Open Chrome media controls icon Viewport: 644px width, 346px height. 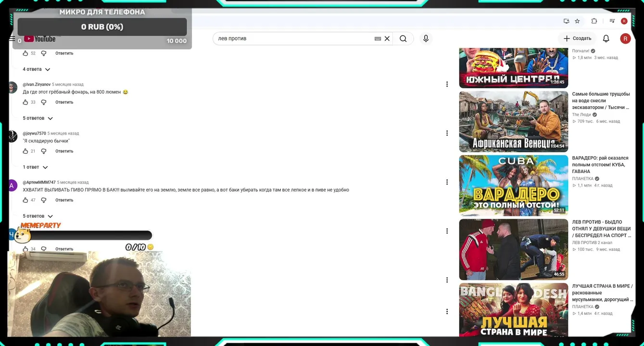click(x=612, y=21)
